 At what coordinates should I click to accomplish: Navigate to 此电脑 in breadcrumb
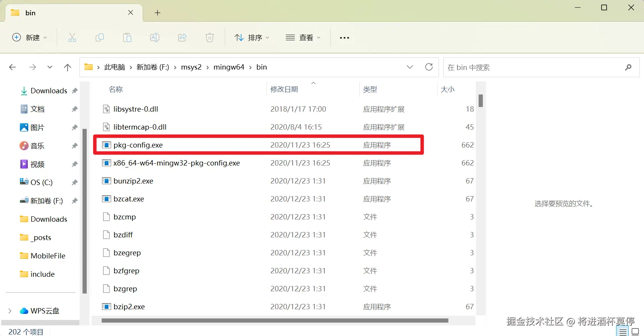115,67
